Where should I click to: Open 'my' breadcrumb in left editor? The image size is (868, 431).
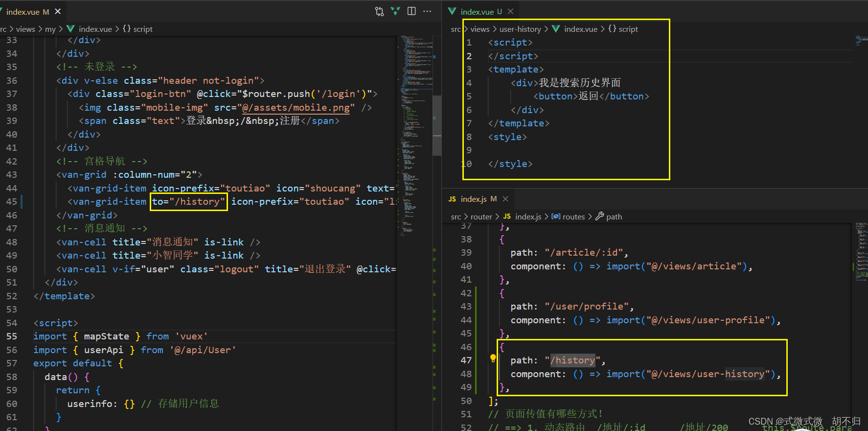point(50,29)
